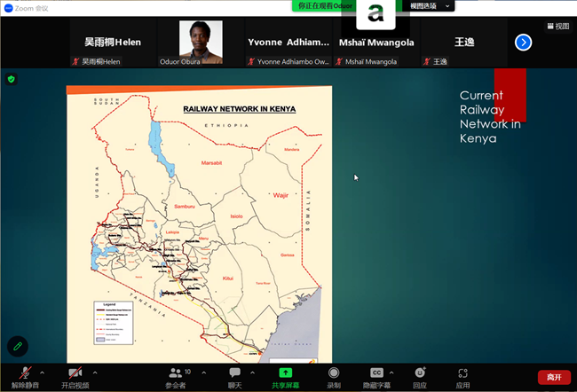Screen dimensions: 577x392
Task: Click the red Leave (离开) button
Action: point(554,377)
